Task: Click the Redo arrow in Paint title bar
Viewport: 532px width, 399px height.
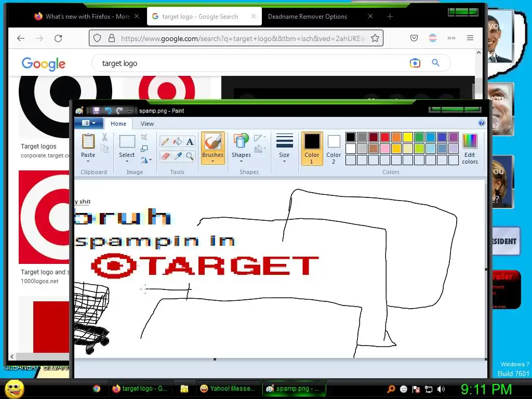Action: 119,111
